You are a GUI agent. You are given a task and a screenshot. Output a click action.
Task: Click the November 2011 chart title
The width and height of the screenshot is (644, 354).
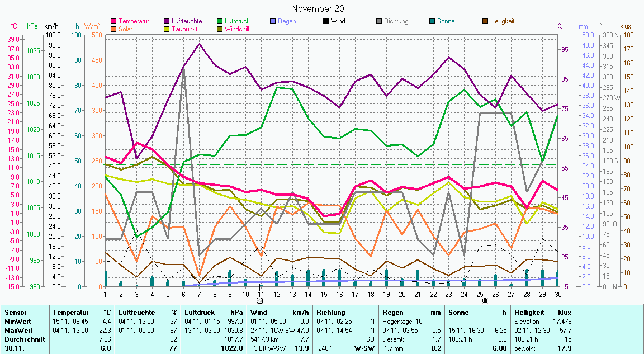tap(323, 8)
